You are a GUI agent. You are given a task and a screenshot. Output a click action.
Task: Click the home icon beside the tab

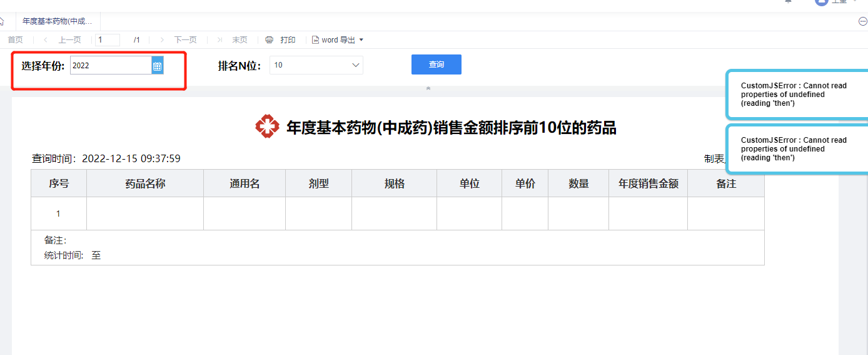pos(2,21)
